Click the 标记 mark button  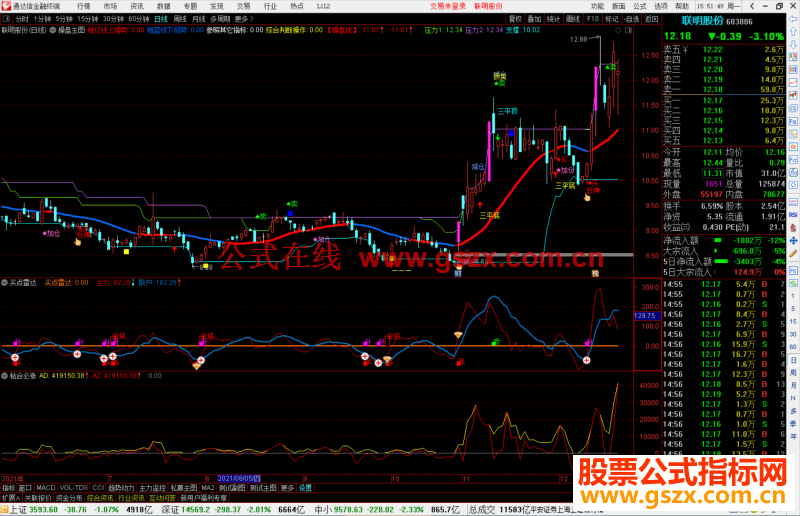click(x=612, y=19)
